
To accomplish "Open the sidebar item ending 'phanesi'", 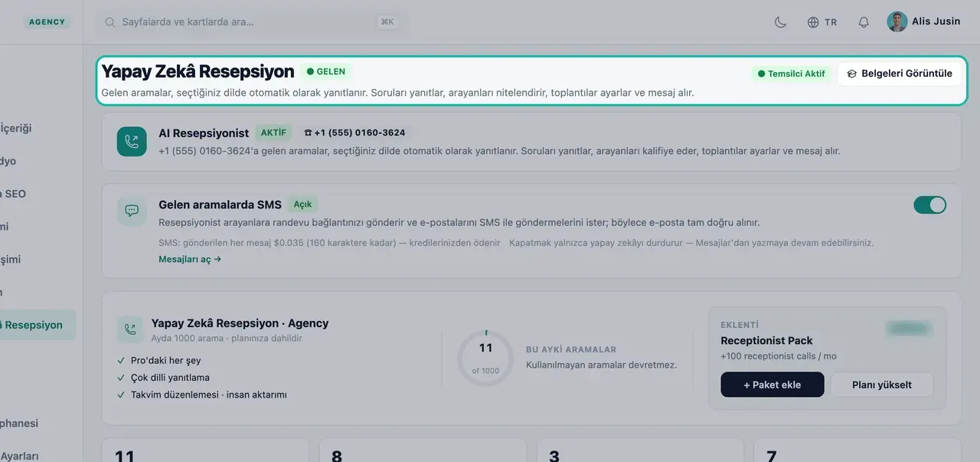I will (x=19, y=423).
